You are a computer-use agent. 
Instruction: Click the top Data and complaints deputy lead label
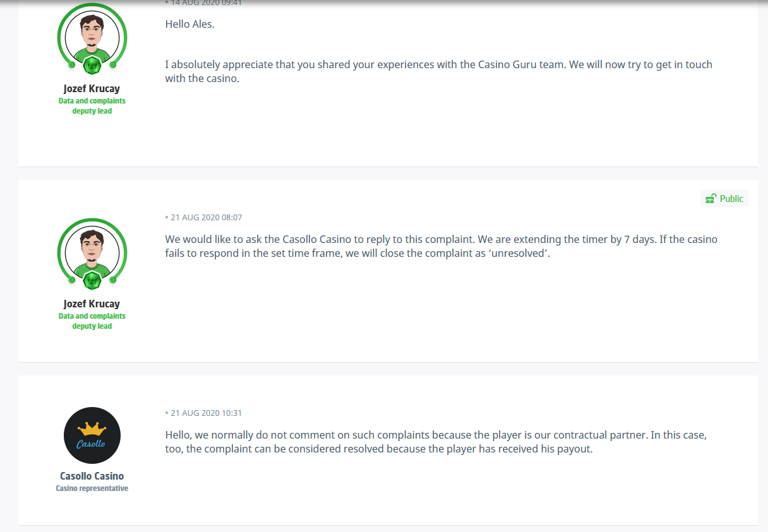coord(92,106)
